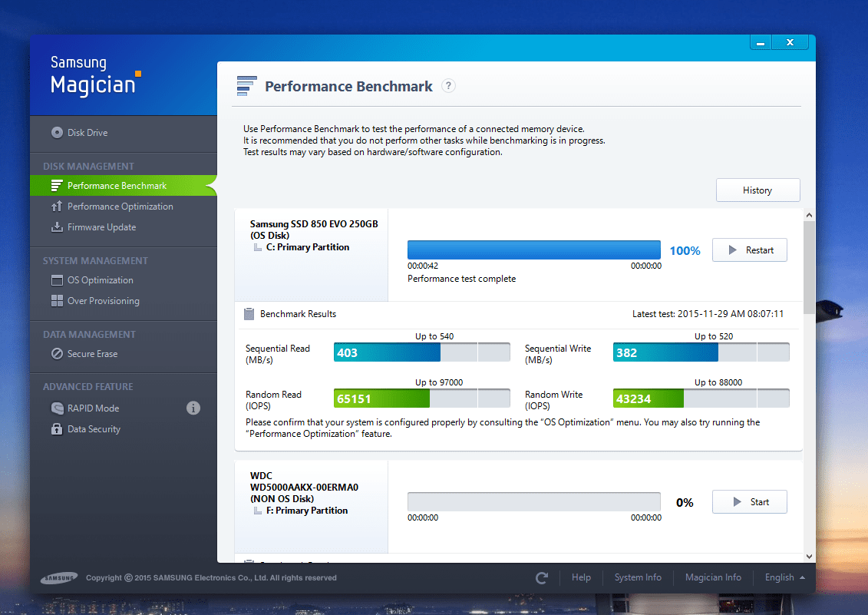Click the Random Write 43234 result bar
This screenshot has height=615, width=868.
pyautogui.click(x=701, y=398)
